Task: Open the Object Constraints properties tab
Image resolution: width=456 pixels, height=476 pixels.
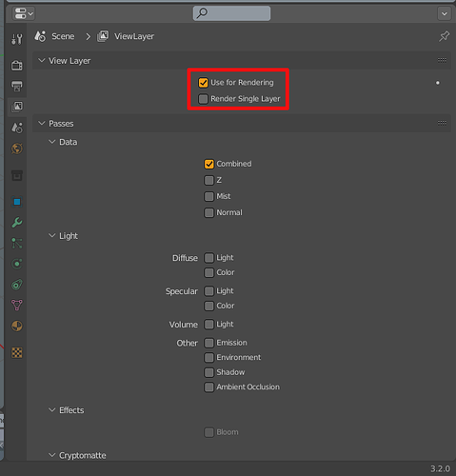Action: [17, 285]
